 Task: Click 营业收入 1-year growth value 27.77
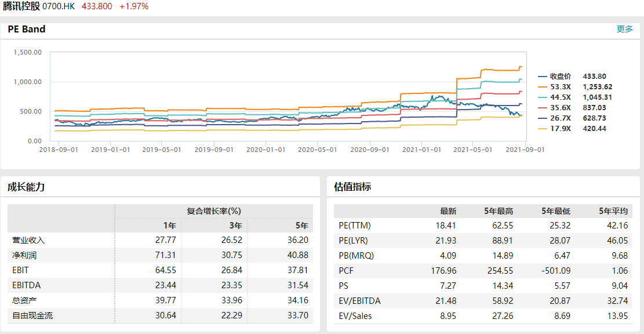click(x=166, y=240)
